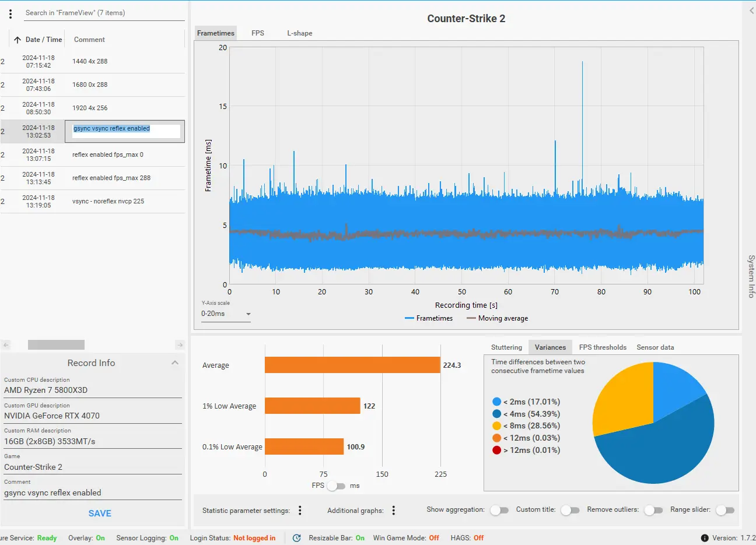Enable Show aggregation switch
Viewport: 756px width, 545px height.
499,510
